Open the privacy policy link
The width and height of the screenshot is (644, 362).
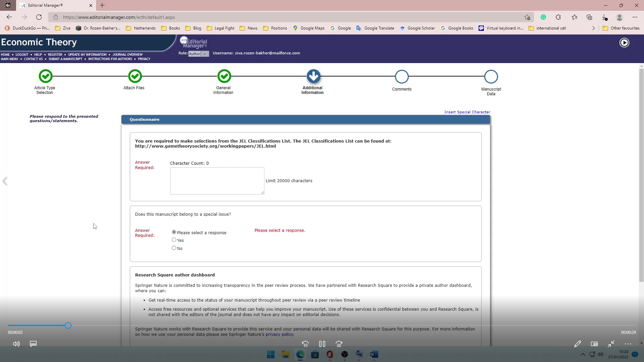279,334
